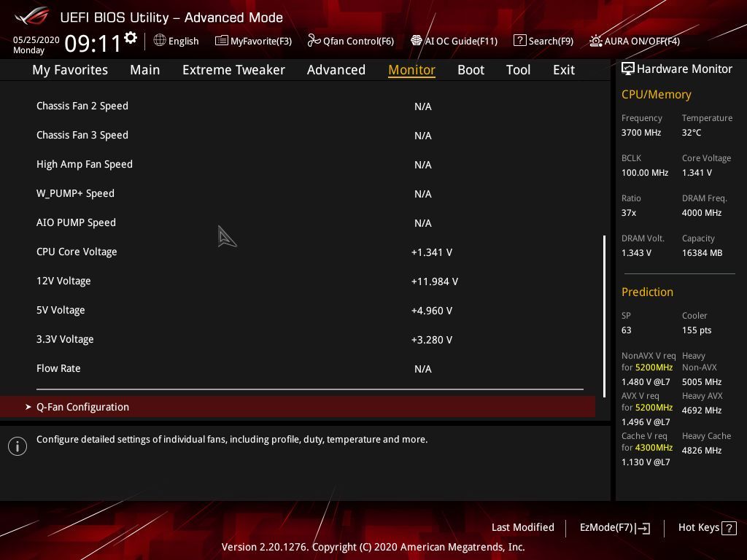
Task: Click the Hot Keys question mark box
Action: coord(729,528)
